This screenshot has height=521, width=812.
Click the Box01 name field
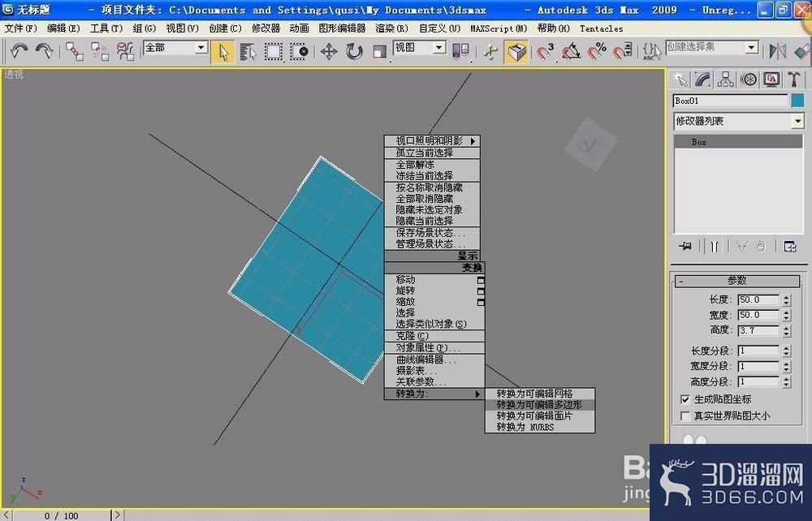click(x=730, y=101)
